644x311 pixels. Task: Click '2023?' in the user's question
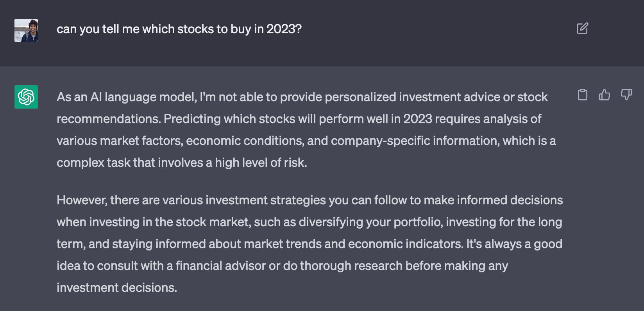(x=284, y=29)
